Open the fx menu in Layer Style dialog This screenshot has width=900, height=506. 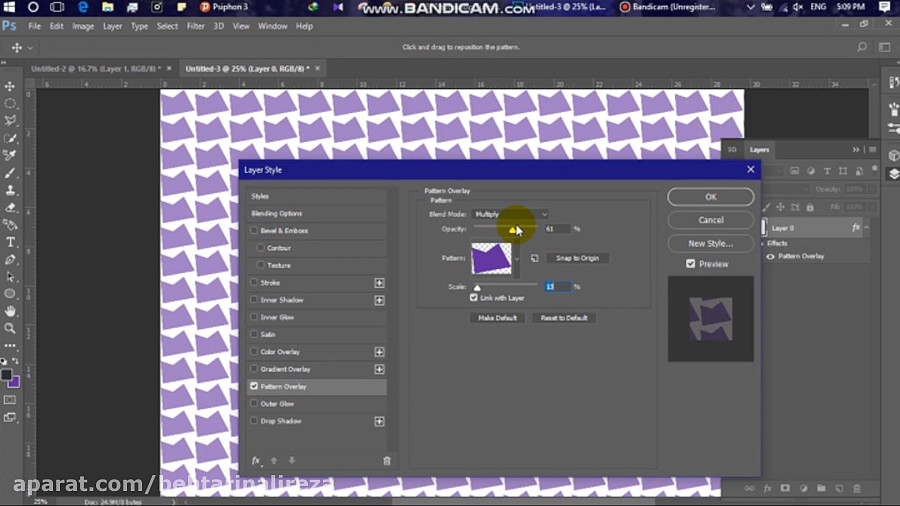click(256, 461)
